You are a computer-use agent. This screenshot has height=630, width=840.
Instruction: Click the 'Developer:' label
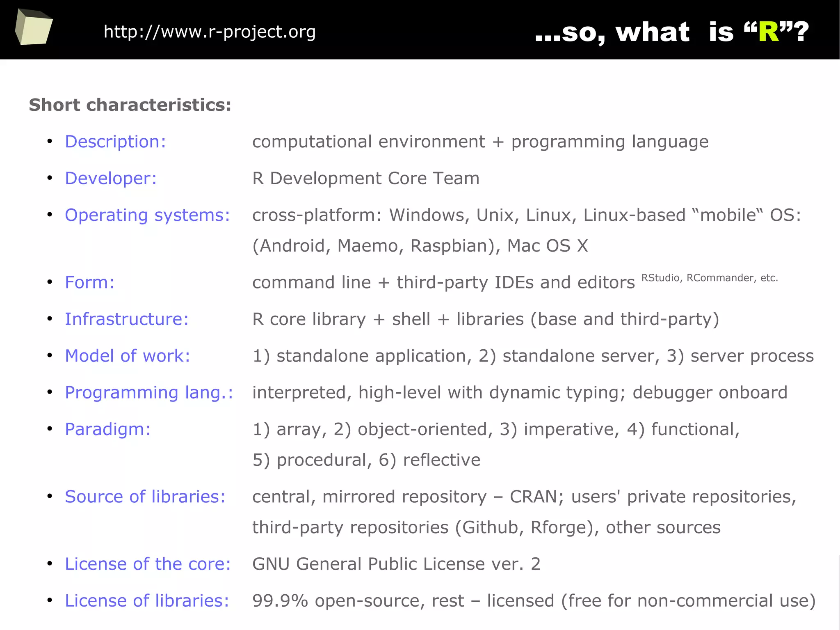111,179
